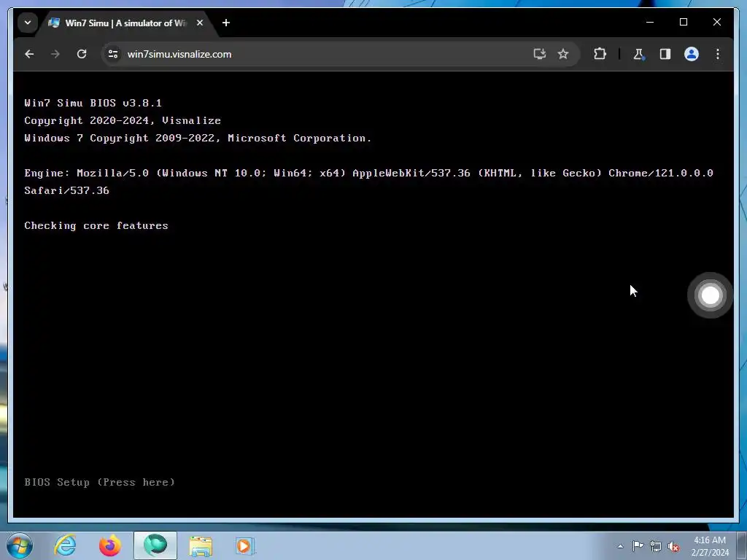Image resolution: width=747 pixels, height=560 pixels.
Task: Launch Firefox from the taskbar
Action: pyautogui.click(x=110, y=545)
